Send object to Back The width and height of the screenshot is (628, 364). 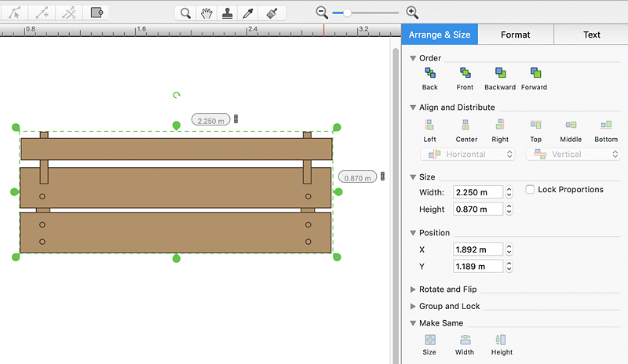tap(429, 78)
